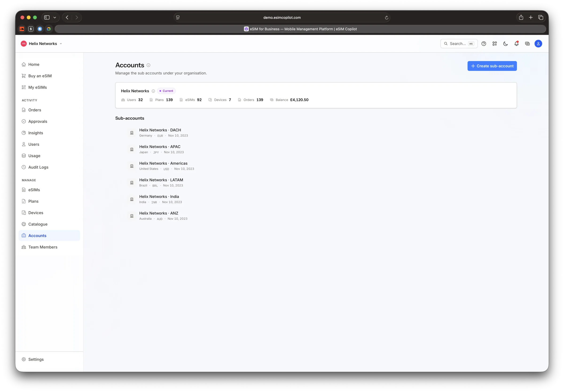The height and width of the screenshot is (392, 564).
Task: Expand Helix Networks organisation switcher
Action: (x=42, y=44)
